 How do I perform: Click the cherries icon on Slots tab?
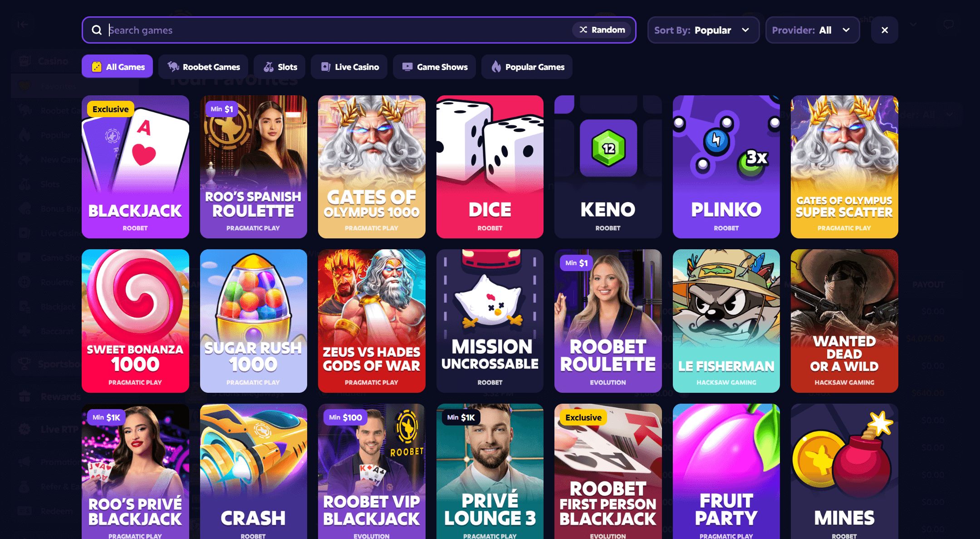(x=269, y=67)
